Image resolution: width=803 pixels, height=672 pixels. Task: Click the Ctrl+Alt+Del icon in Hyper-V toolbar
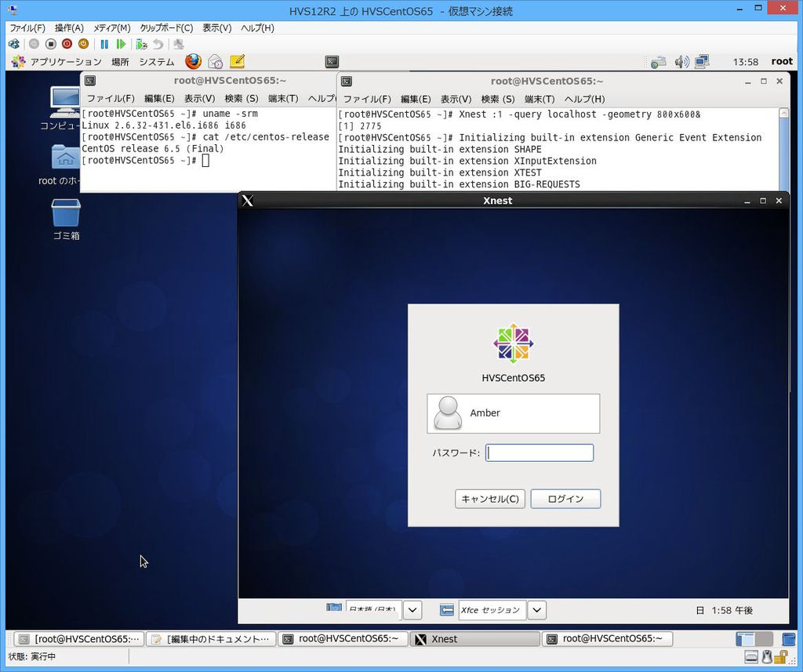coord(14,44)
